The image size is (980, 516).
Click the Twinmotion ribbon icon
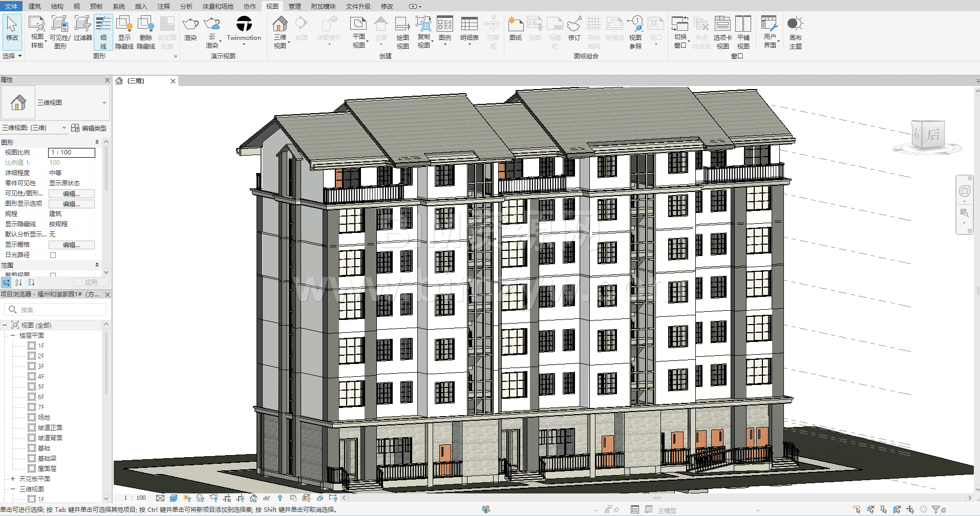[244, 28]
